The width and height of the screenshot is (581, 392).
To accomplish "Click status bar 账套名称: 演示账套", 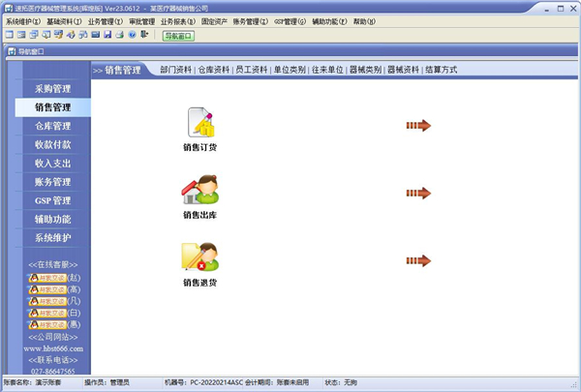I will click(32, 382).
